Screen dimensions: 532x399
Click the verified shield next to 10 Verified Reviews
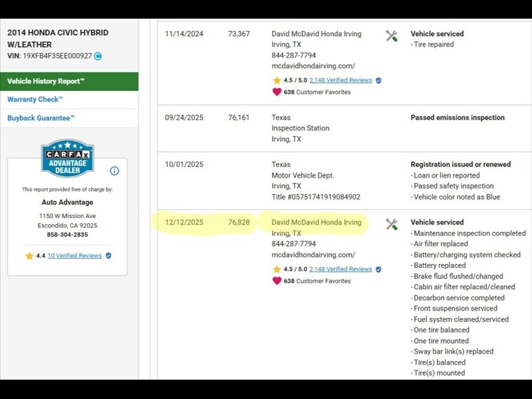click(x=108, y=255)
